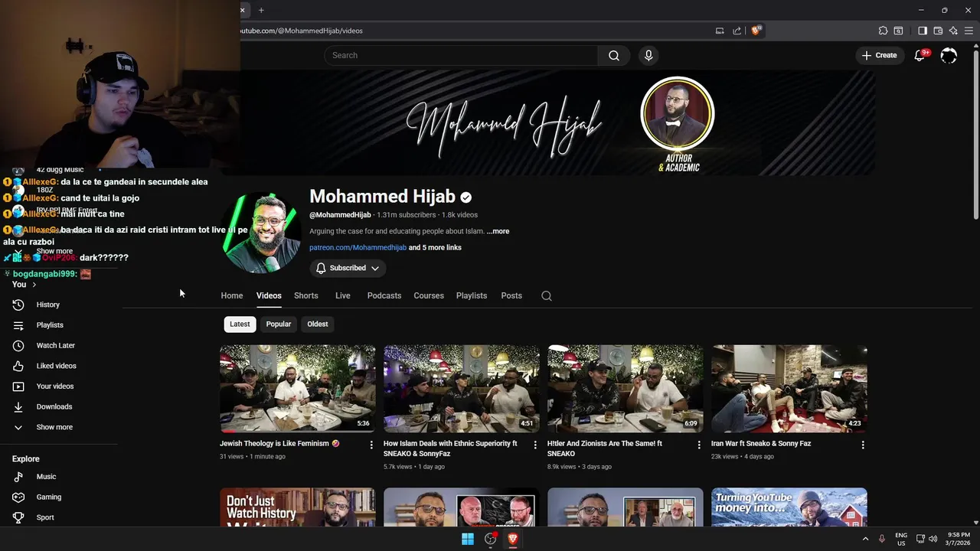Open the and 5 more links text

[x=435, y=248]
